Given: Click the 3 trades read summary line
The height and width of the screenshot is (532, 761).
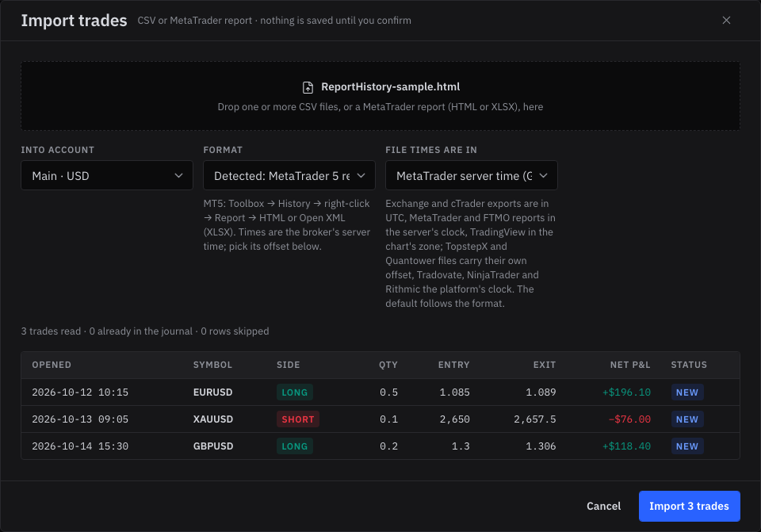Looking at the screenshot, I should [x=144, y=331].
